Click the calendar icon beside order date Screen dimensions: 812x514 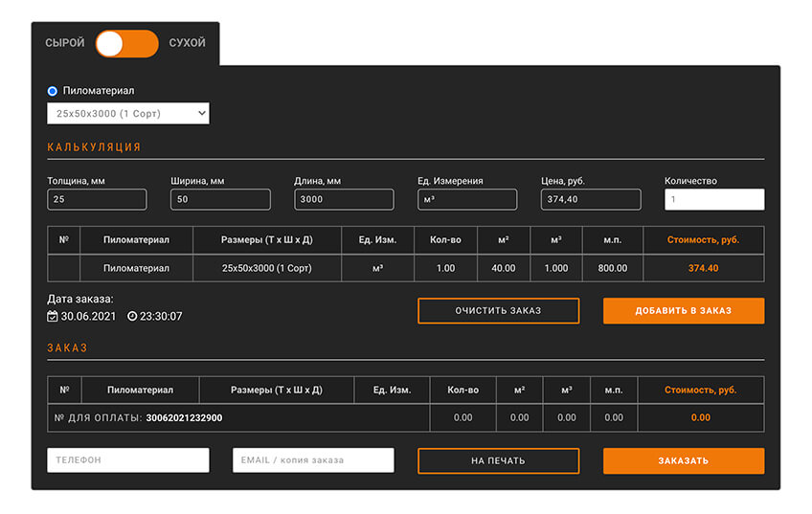[53, 316]
